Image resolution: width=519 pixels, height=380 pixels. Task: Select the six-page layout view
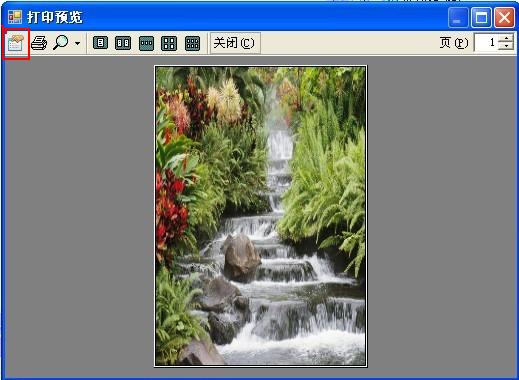[x=192, y=43]
